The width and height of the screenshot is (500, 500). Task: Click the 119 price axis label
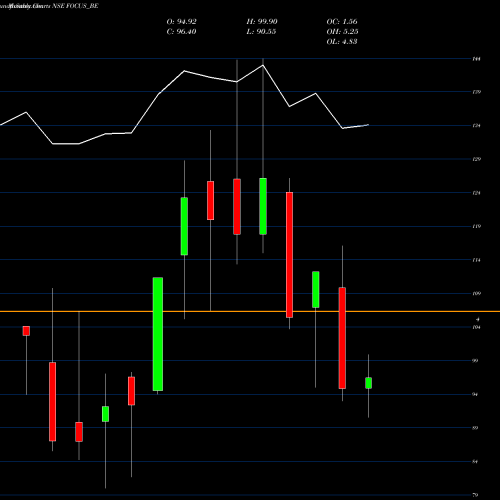477,226
